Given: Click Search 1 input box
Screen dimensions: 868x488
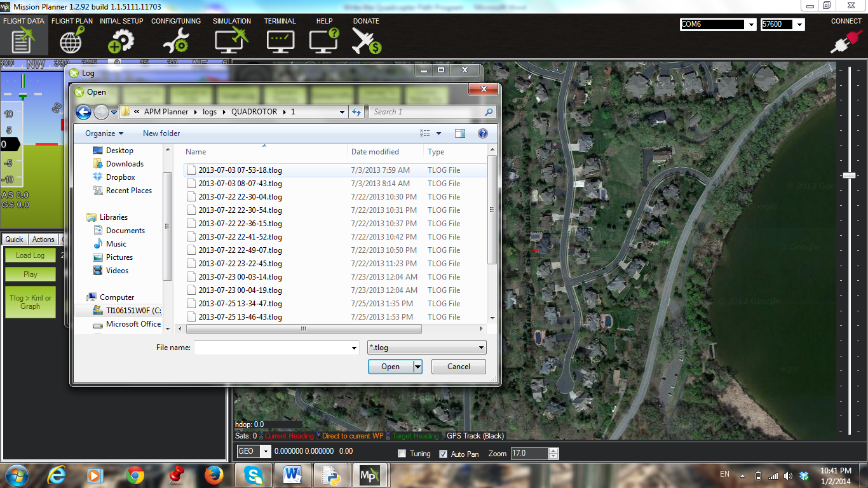Looking at the screenshot, I should [426, 112].
